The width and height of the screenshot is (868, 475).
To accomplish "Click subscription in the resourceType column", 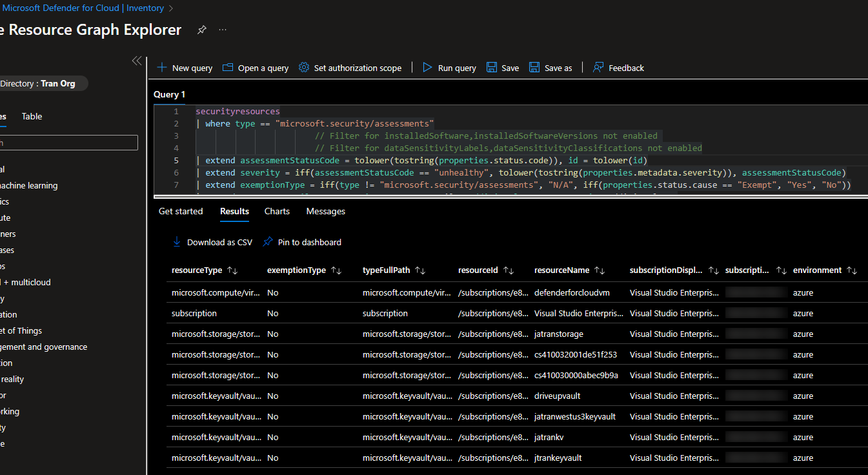I will coord(194,313).
